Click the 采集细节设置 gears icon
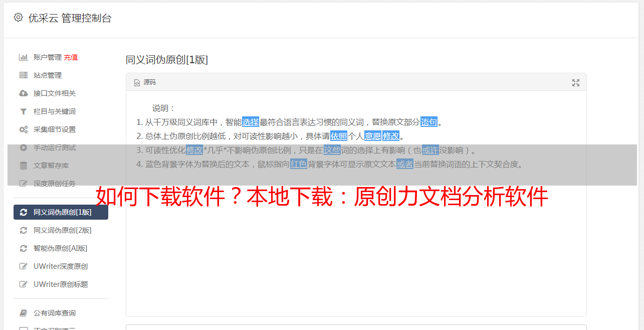 click(x=23, y=129)
